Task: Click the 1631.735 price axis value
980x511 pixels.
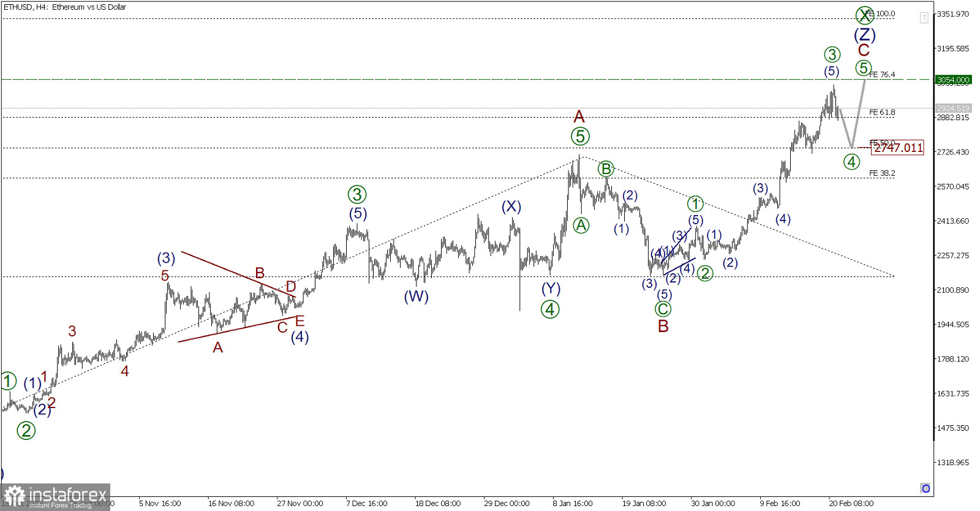Action: click(953, 393)
